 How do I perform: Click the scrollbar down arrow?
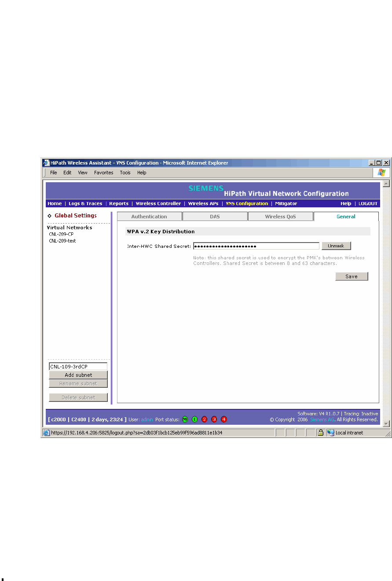coord(386,423)
